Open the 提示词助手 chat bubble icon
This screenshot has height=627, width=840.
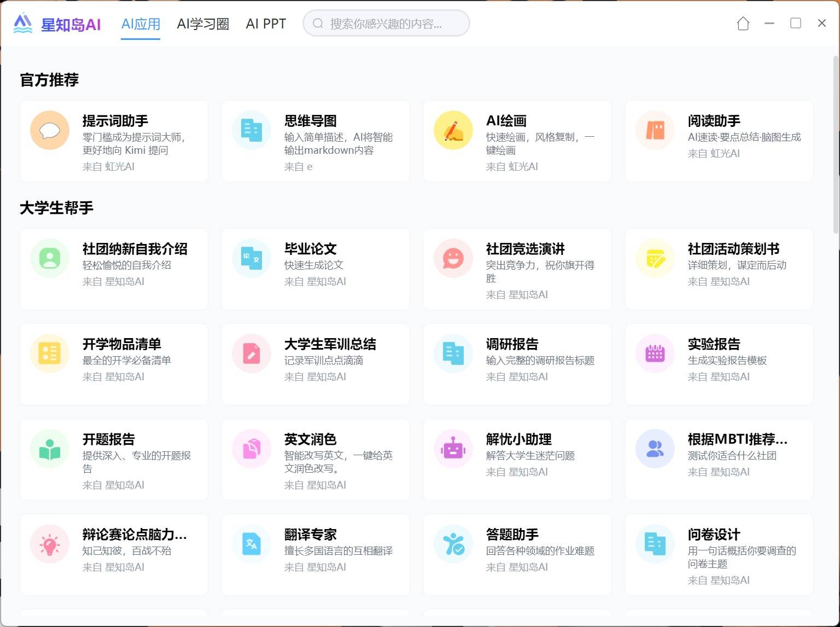coord(50,130)
